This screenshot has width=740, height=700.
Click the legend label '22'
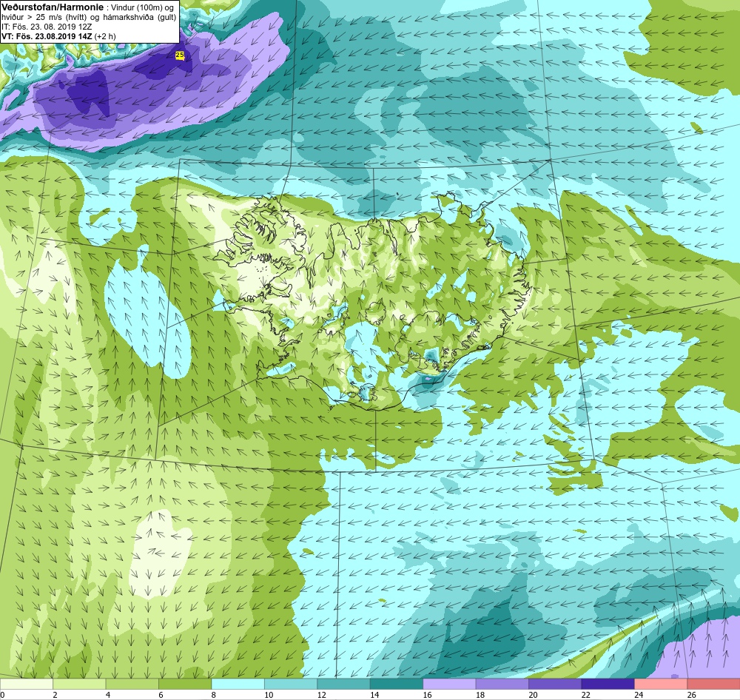[x=585, y=695]
